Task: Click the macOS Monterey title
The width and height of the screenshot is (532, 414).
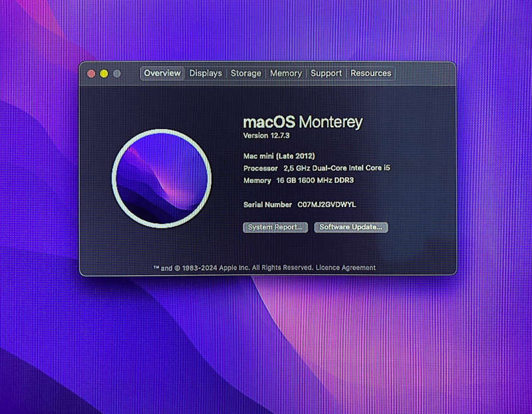Action: tap(303, 122)
